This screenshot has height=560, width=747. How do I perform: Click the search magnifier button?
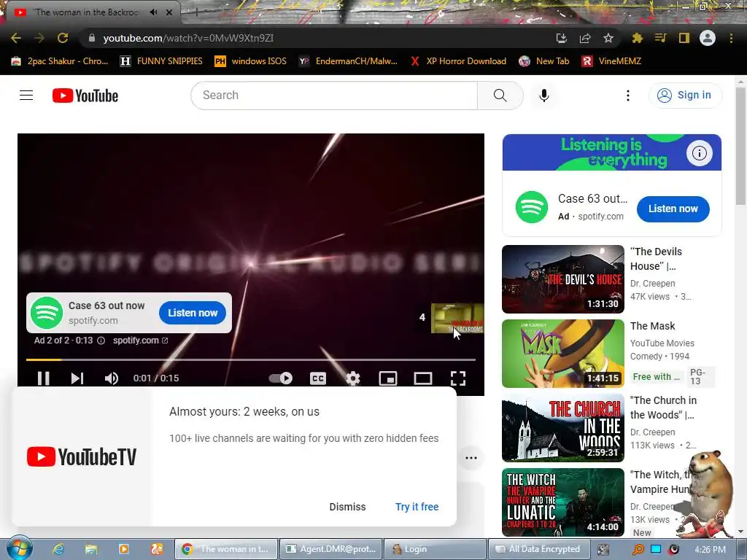tap(500, 96)
